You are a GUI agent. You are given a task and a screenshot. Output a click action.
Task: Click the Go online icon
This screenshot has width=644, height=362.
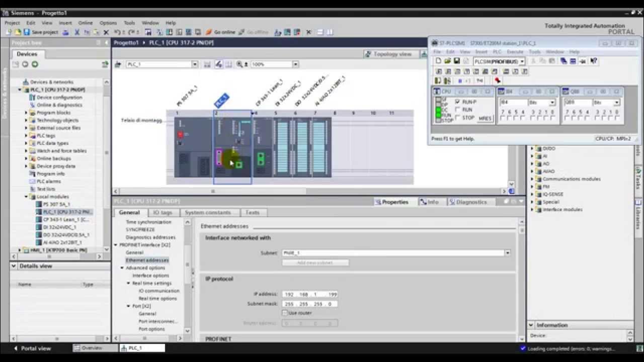click(209, 32)
